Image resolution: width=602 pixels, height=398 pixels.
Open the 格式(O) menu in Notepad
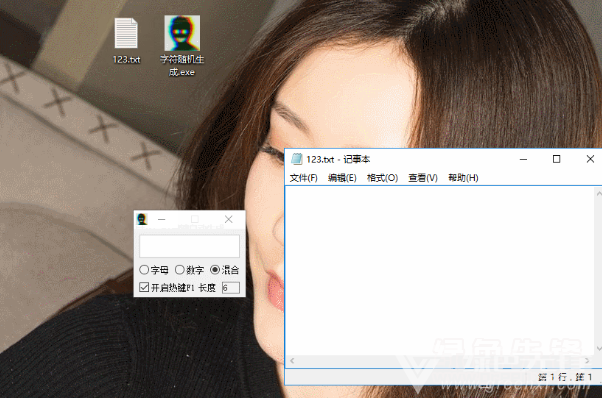(x=382, y=178)
